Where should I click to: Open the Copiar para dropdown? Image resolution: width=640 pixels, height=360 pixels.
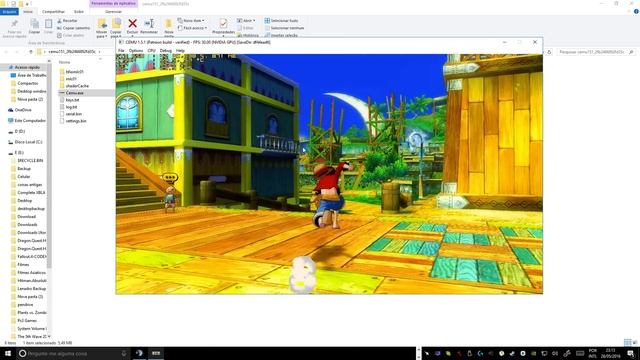(x=116, y=28)
